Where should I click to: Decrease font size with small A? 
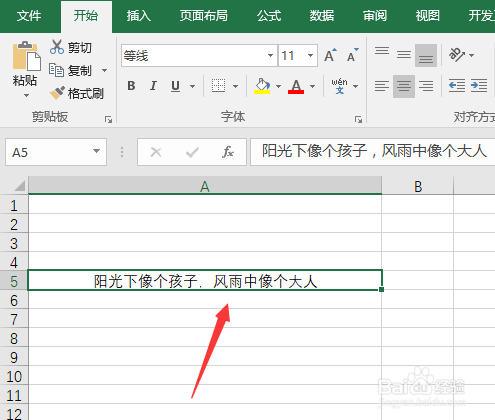pos(352,55)
